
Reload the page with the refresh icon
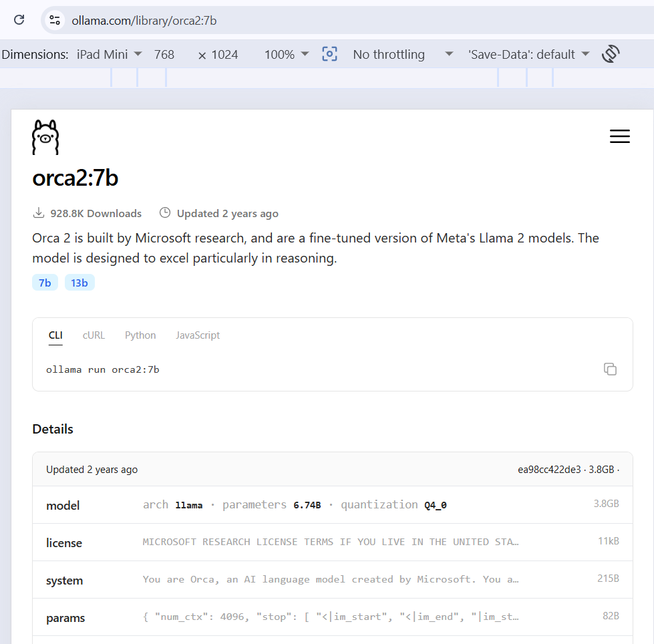19,19
